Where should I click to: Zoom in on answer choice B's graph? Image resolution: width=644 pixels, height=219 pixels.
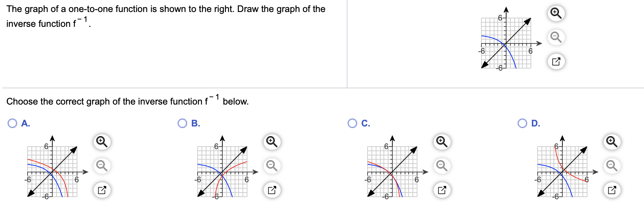pyautogui.click(x=271, y=141)
